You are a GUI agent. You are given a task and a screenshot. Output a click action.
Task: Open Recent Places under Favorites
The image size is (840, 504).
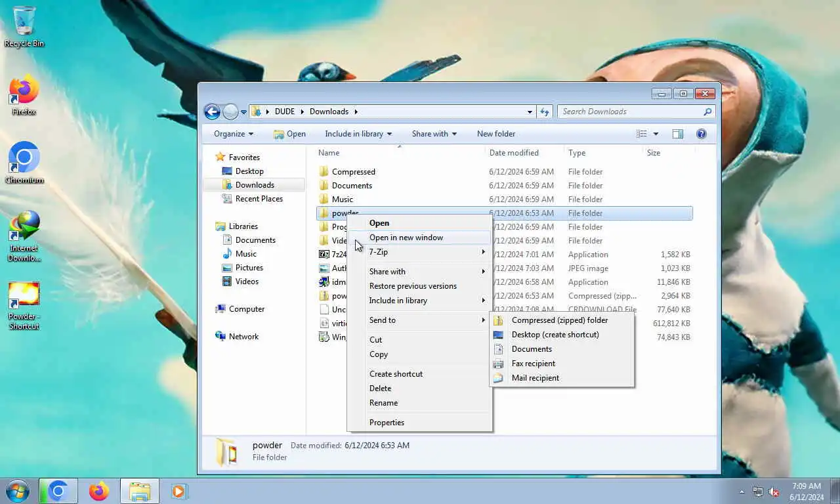pyautogui.click(x=253, y=199)
